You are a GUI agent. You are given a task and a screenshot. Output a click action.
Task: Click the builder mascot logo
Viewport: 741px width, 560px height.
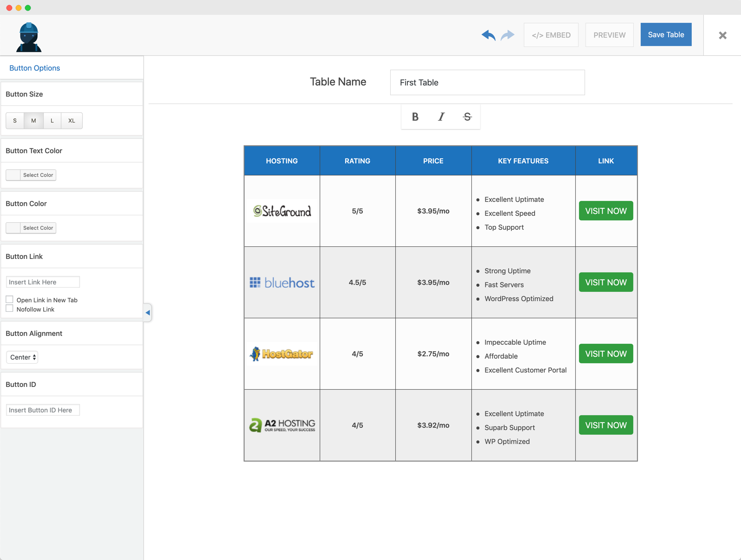pyautogui.click(x=29, y=37)
